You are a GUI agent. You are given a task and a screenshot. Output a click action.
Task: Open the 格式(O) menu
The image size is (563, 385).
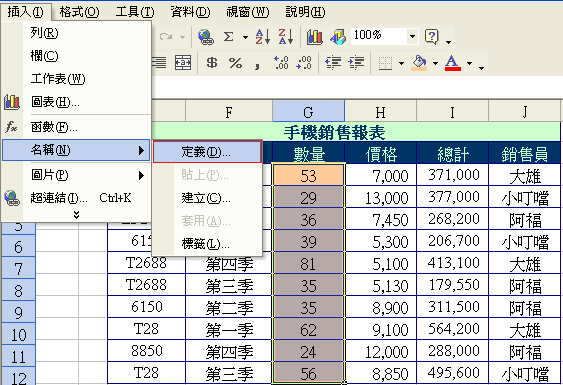79,12
